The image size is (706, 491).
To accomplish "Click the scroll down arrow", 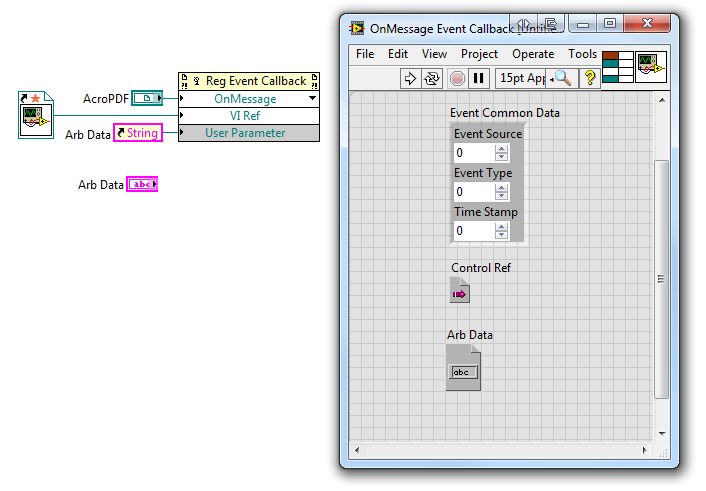I will tap(662, 433).
